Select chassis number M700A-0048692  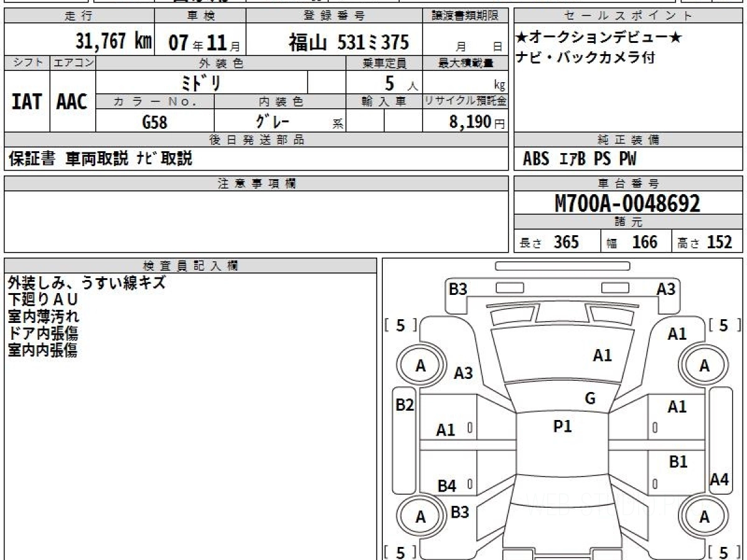coord(627,203)
